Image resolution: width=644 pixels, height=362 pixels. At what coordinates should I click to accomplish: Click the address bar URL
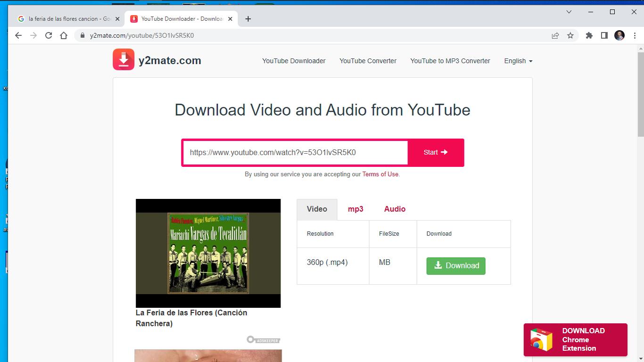click(x=142, y=35)
